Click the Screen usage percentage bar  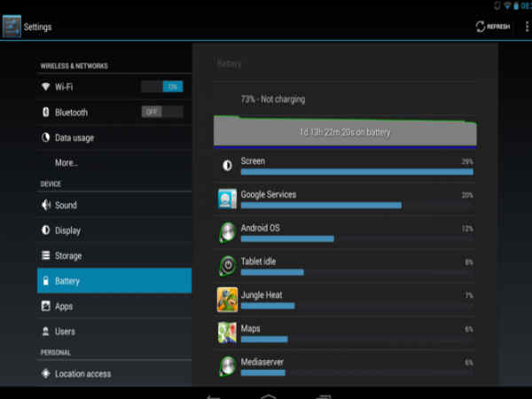[x=357, y=172]
